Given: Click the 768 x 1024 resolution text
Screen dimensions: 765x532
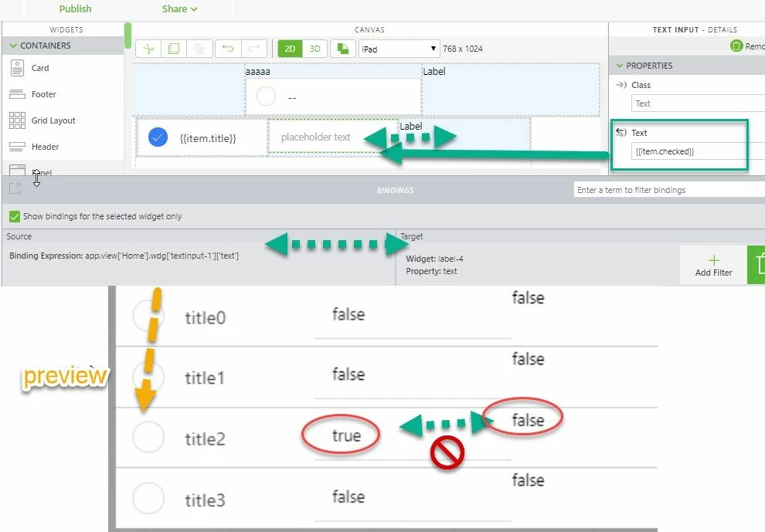Looking at the screenshot, I should click(463, 49).
